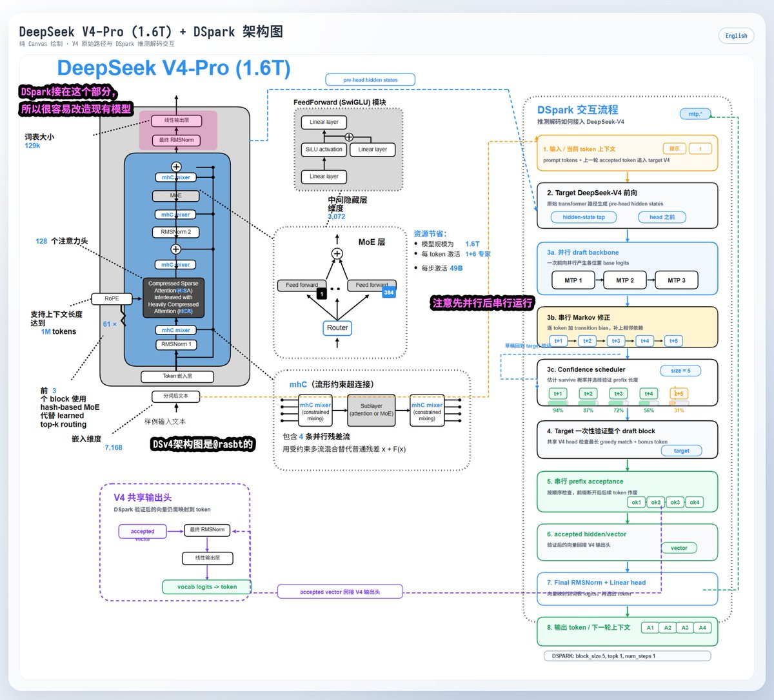Click the target pill in step 4
This screenshot has height=700, width=774.
(x=682, y=451)
